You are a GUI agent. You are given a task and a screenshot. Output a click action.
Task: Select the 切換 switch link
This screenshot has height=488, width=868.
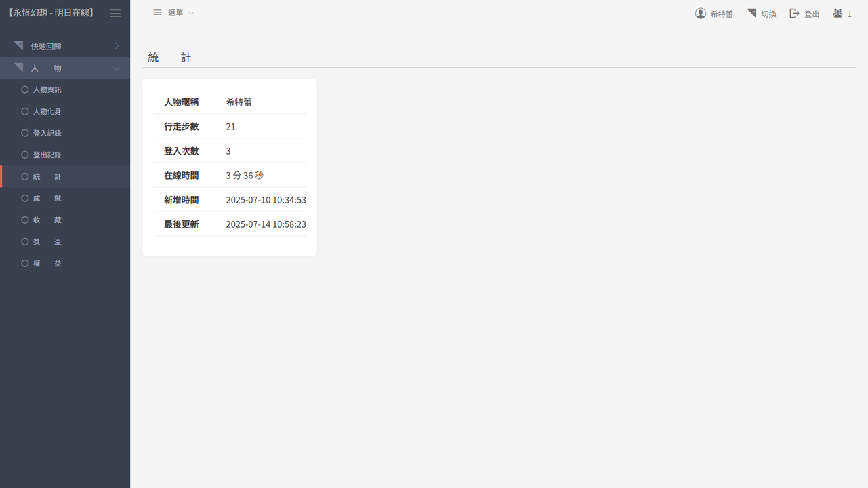coord(768,14)
